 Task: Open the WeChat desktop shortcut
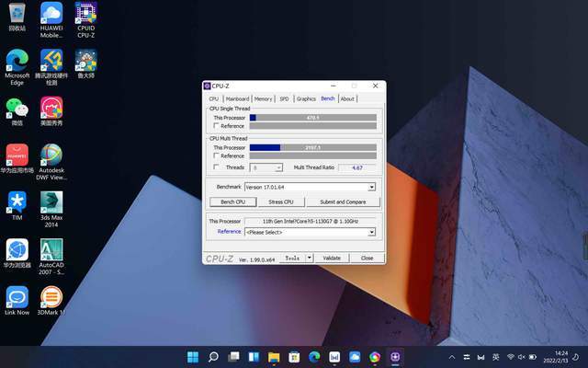tap(17, 111)
